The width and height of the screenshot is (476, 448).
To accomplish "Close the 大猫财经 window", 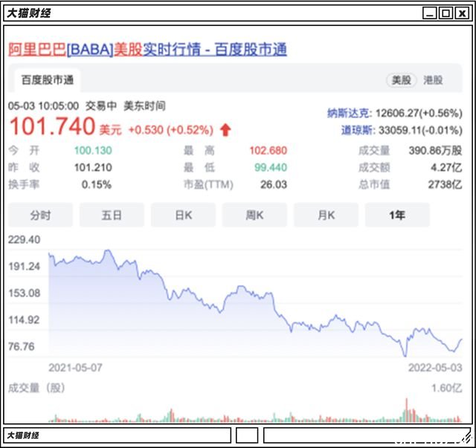I will point(462,13).
